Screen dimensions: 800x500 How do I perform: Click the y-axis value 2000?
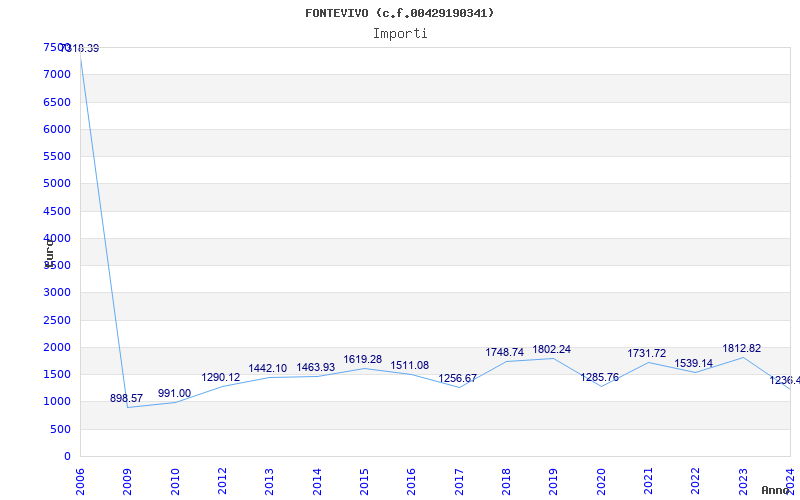57,347
